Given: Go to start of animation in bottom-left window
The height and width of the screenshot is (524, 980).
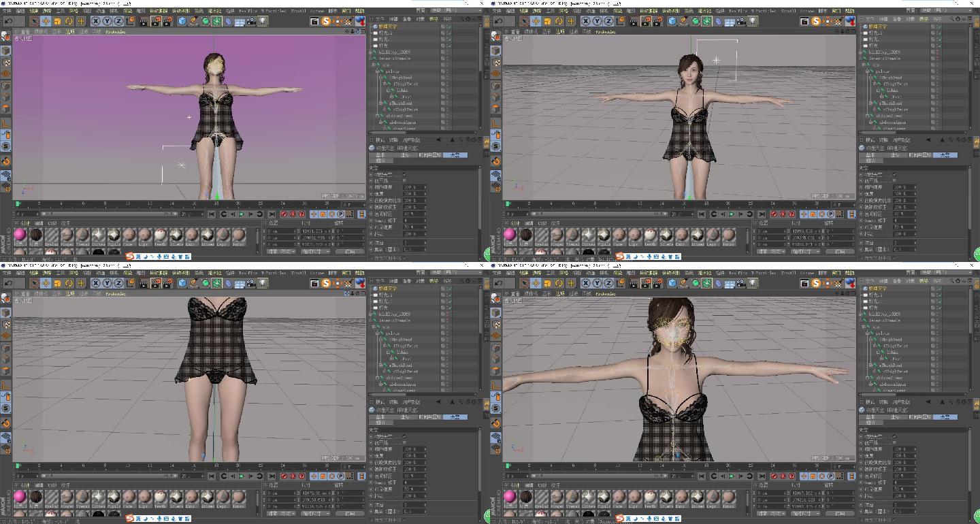Looking at the screenshot, I should (x=211, y=476).
